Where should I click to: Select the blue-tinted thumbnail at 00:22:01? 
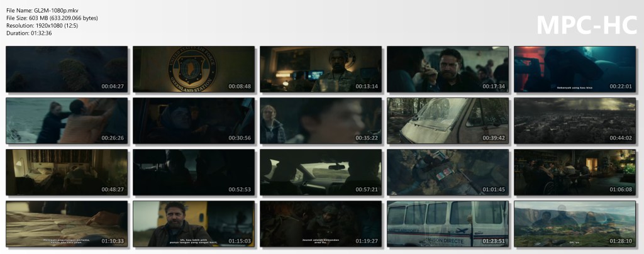[575, 69]
